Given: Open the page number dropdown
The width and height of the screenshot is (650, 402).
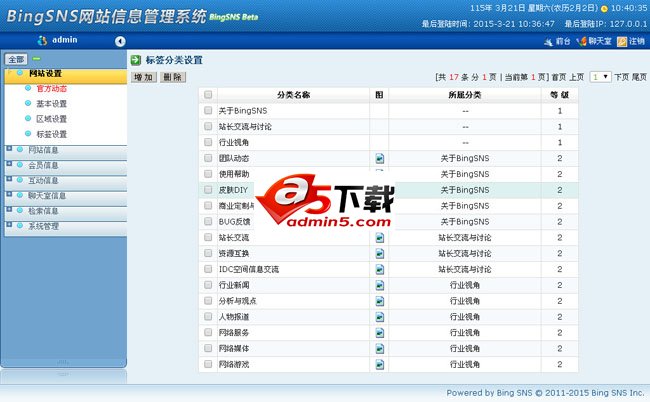Looking at the screenshot, I should pos(600,77).
